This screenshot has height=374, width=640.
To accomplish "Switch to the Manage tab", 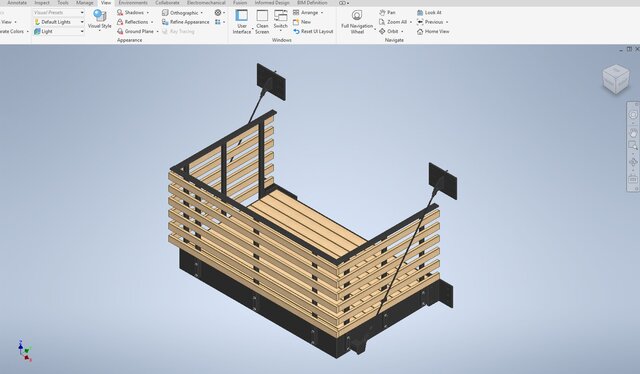I will [84, 3].
